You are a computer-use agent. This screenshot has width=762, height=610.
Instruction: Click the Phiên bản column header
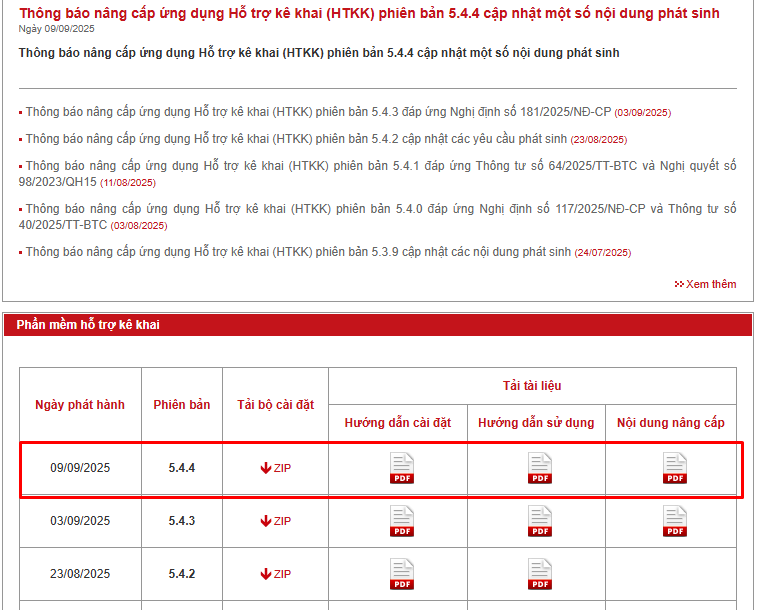(182, 404)
